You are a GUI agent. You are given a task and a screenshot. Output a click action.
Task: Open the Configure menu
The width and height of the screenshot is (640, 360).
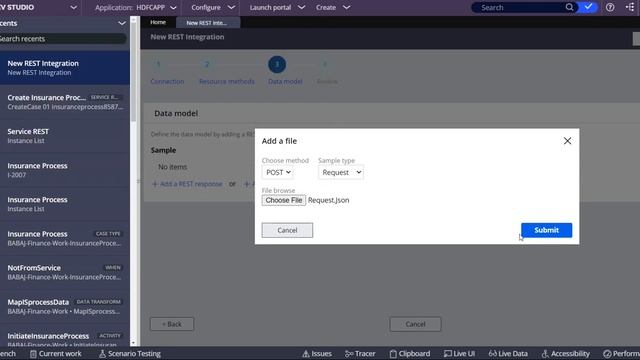pyautogui.click(x=213, y=7)
